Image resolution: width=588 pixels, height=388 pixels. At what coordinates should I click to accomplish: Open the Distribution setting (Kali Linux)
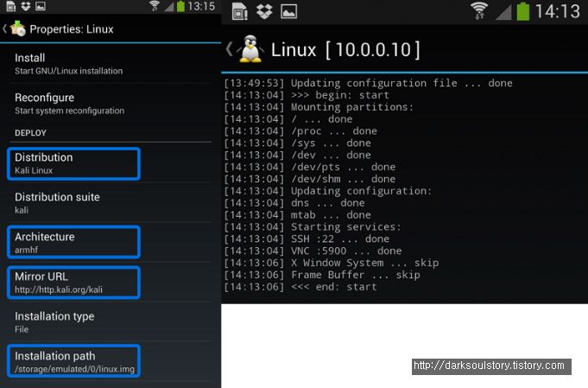(x=111, y=163)
